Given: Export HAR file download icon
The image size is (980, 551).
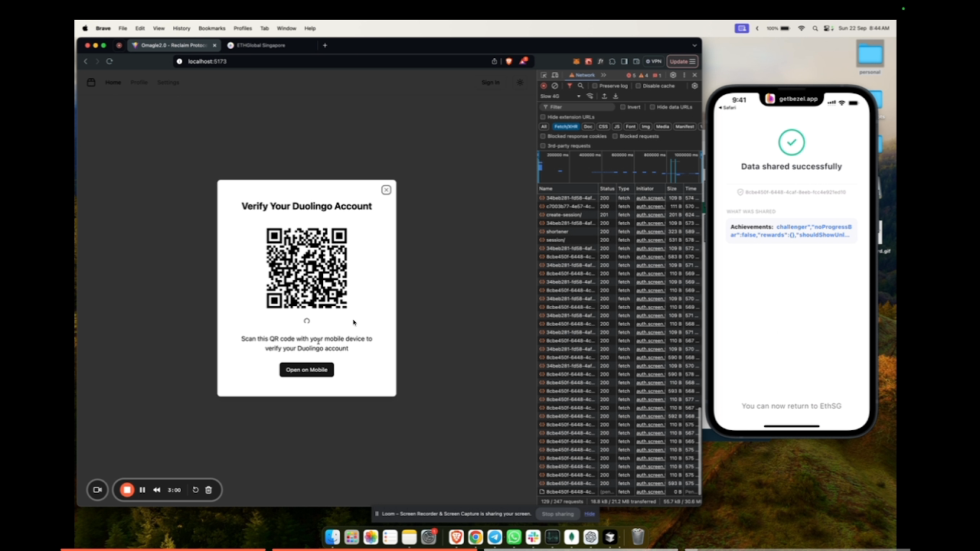Looking at the screenshot, I should [616, 96].
